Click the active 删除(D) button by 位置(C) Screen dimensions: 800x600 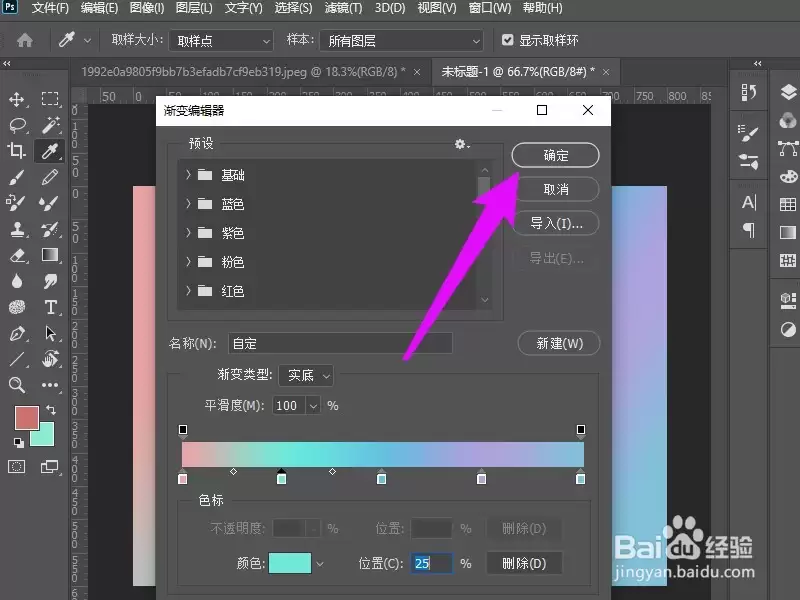click(524, 564)
